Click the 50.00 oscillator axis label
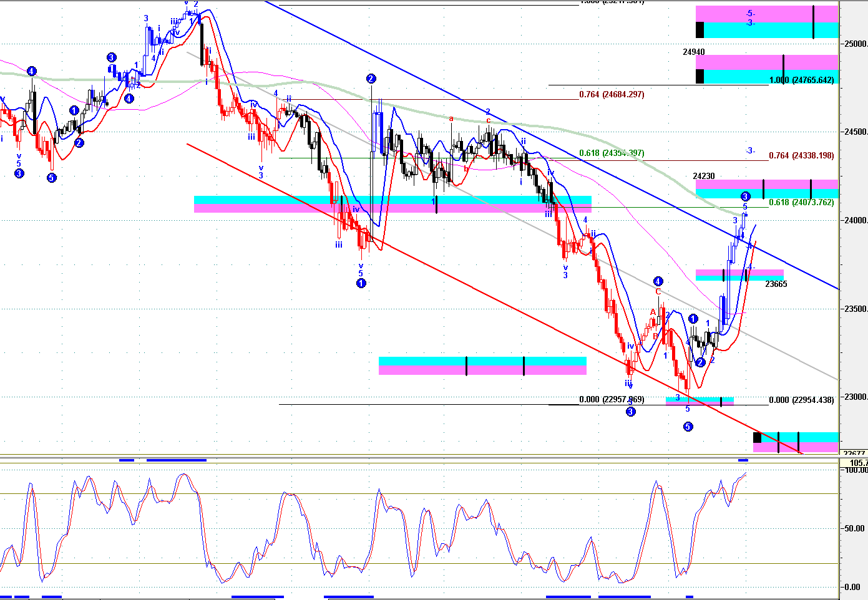This screenshot has width=868, height=600. pyautogui.click(x=854, y=529)
